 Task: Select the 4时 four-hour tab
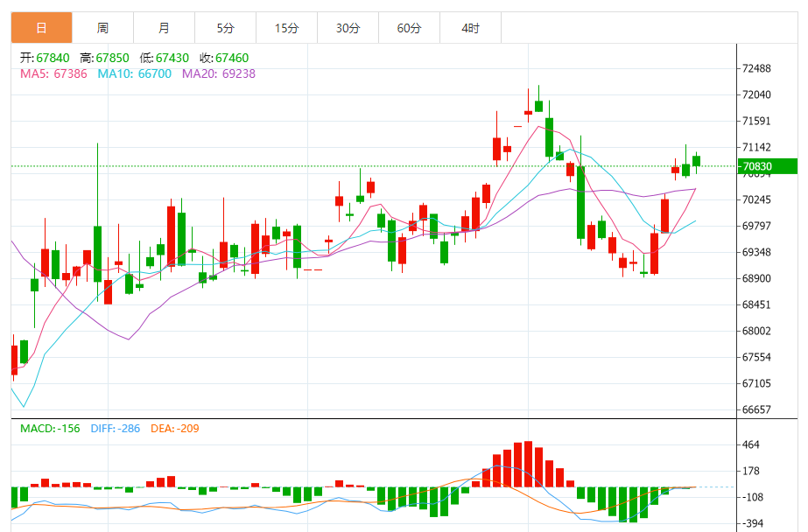[470, 28]
